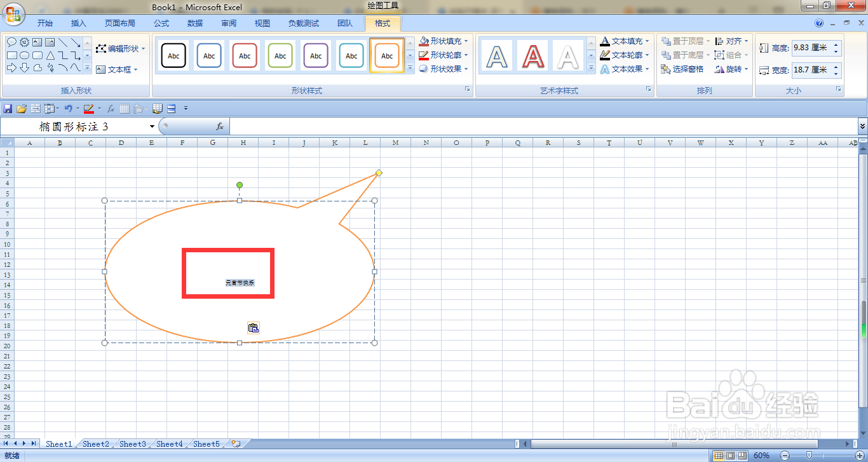Apply the purple outline Abc shape style

pos(316,56)
